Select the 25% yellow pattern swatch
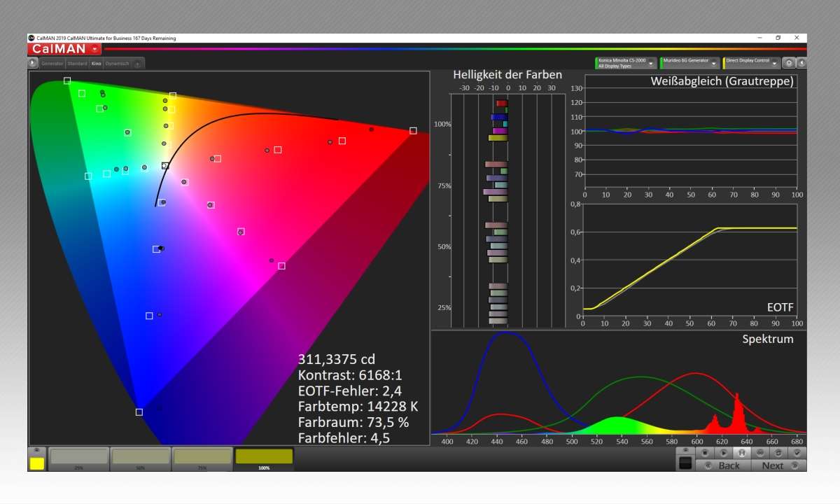The width and height of the screenshot is (840, 504). 79,459
